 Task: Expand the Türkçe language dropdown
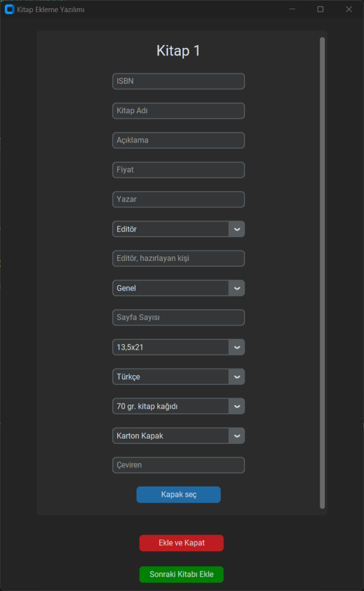(x=237, y=377)
